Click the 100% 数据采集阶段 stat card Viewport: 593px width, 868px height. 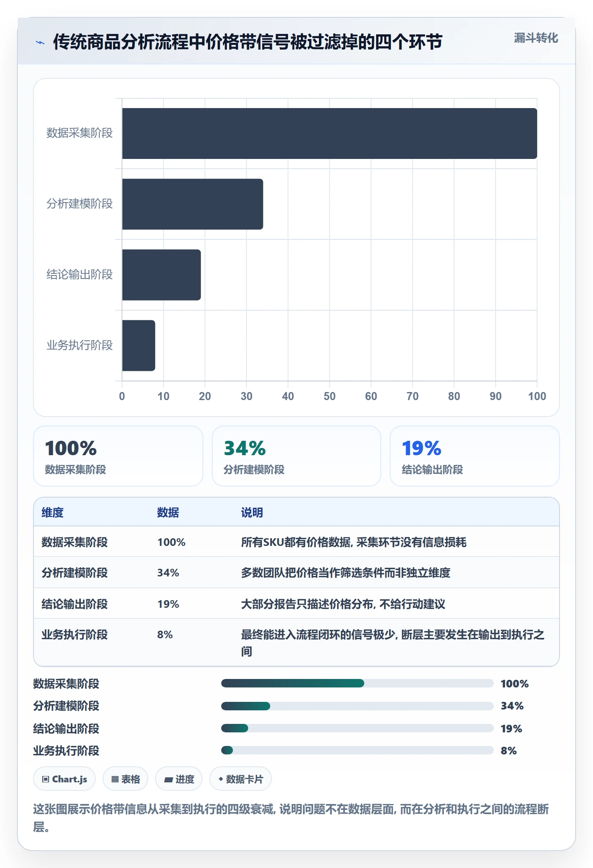(x=118, y=456)
